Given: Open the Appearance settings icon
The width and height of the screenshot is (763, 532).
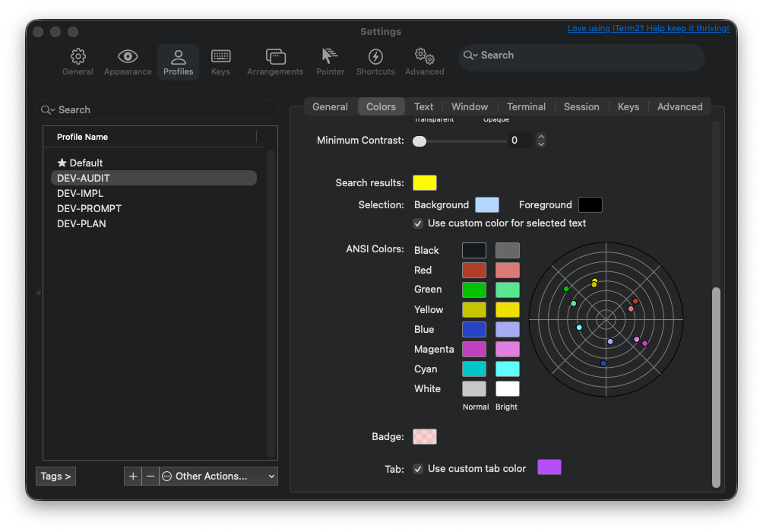Looking at the screenshot, I should click(x=127, y=61).
